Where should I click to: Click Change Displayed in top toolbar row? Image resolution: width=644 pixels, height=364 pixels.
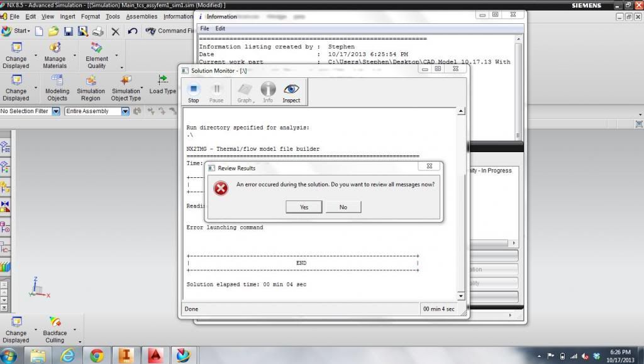(x=16, y=55)
